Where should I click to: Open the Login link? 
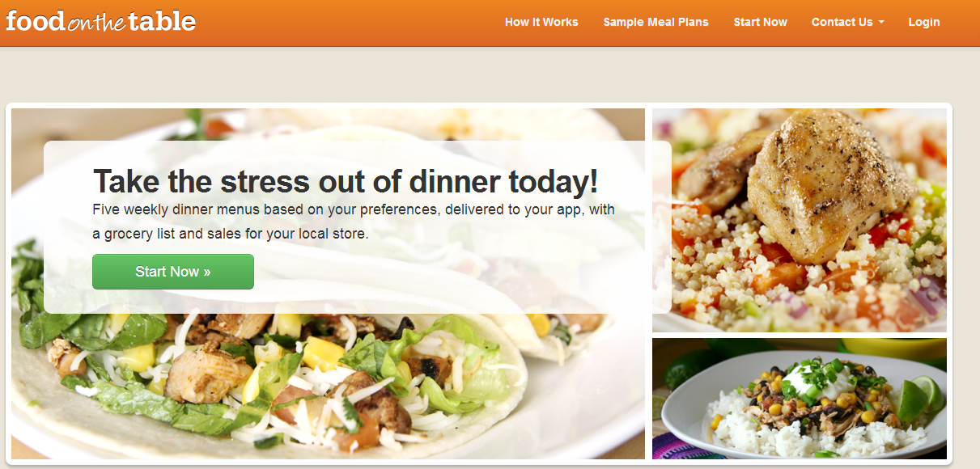[x=923, y=22]
